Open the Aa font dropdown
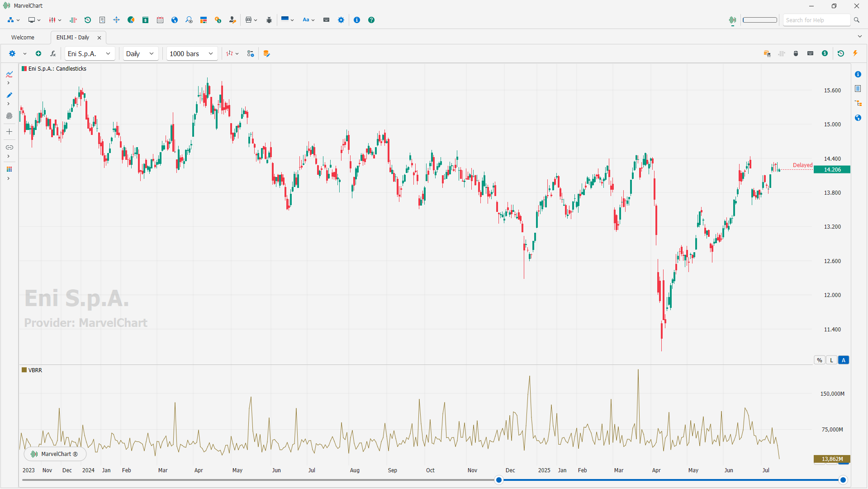Viewport: 868px width, 489px height. [x=308, y=20]
